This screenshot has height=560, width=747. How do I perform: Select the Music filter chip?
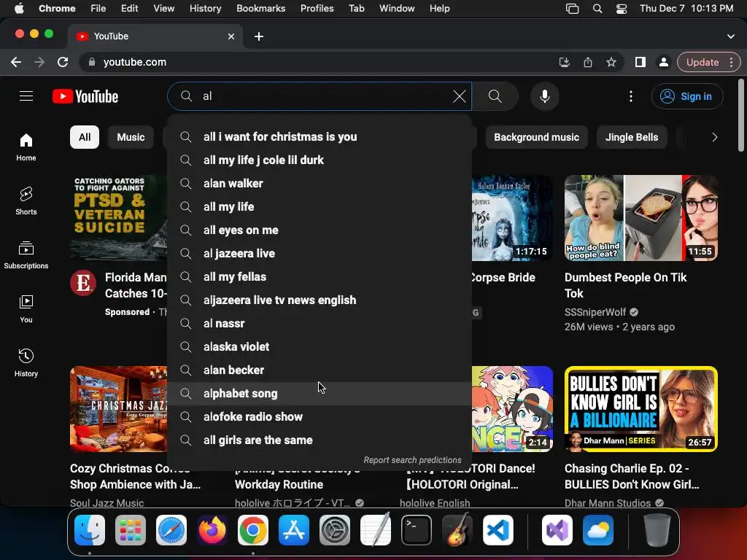click(131, 137)
